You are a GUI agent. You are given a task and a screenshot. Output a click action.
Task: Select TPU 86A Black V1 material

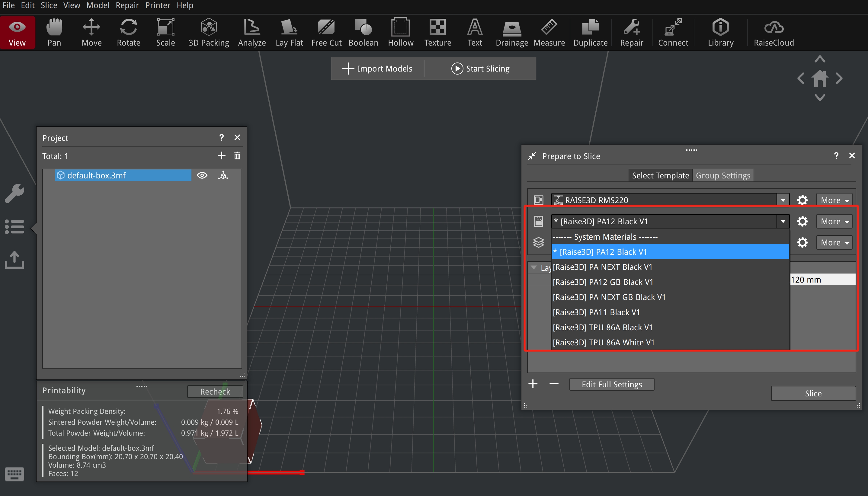[x=670, y=327]
